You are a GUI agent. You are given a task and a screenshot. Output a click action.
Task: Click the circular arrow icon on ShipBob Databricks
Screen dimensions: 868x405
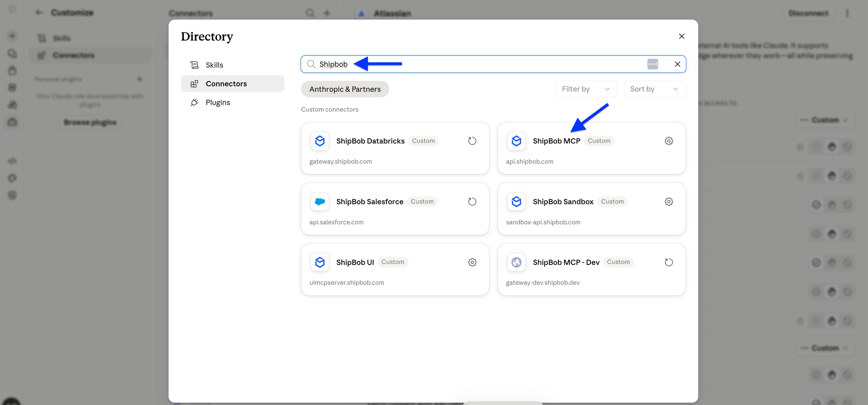click(x=472, y=141)
